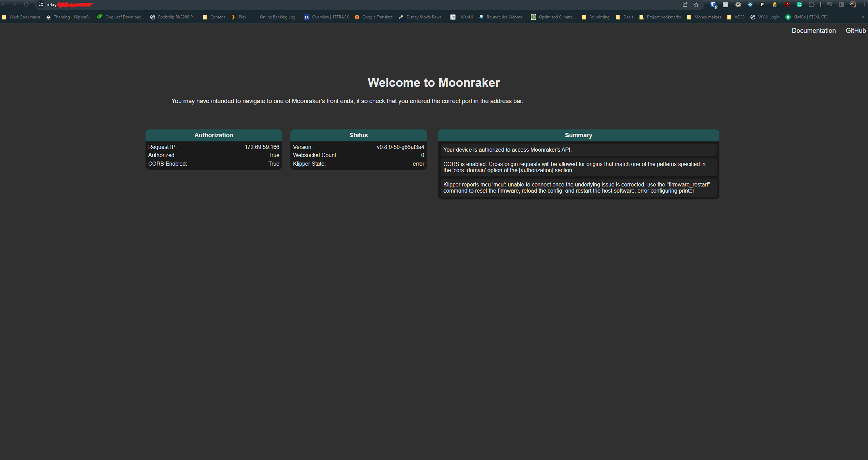Click the share/send page icon
Viewport: 868px width, 460px height.
pyautogui.click(x=685, y=4)
